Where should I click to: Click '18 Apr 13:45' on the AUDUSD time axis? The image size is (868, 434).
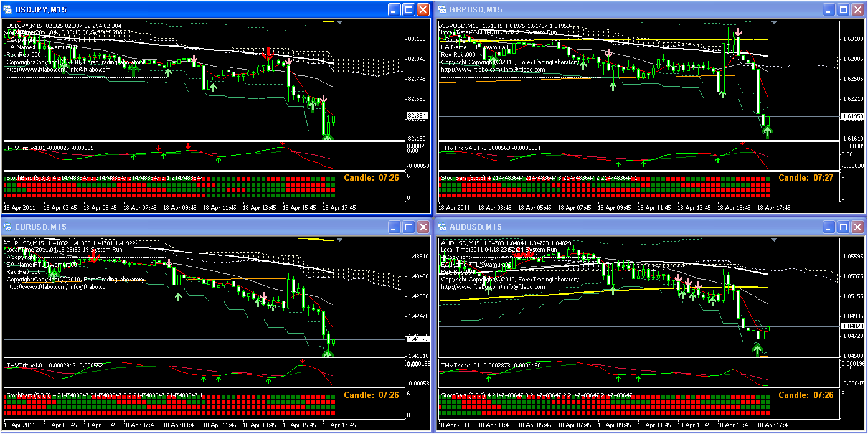[694, 425]
